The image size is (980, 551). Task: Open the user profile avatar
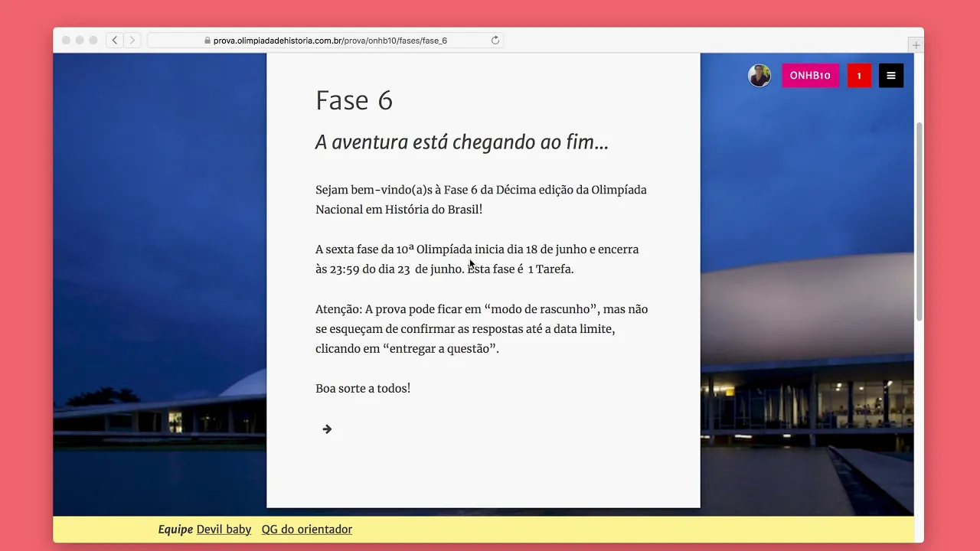759,76
